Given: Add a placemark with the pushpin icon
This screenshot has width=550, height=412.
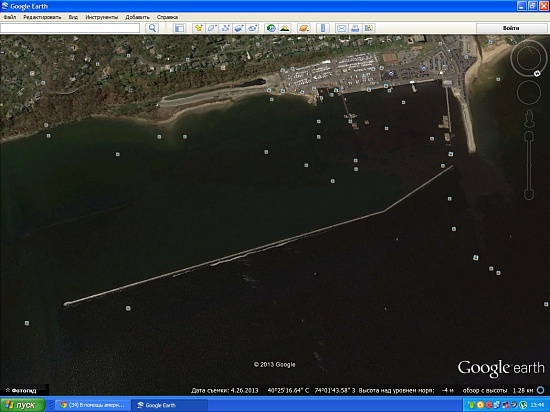Looking at the screenshot, I should point(199,28).
